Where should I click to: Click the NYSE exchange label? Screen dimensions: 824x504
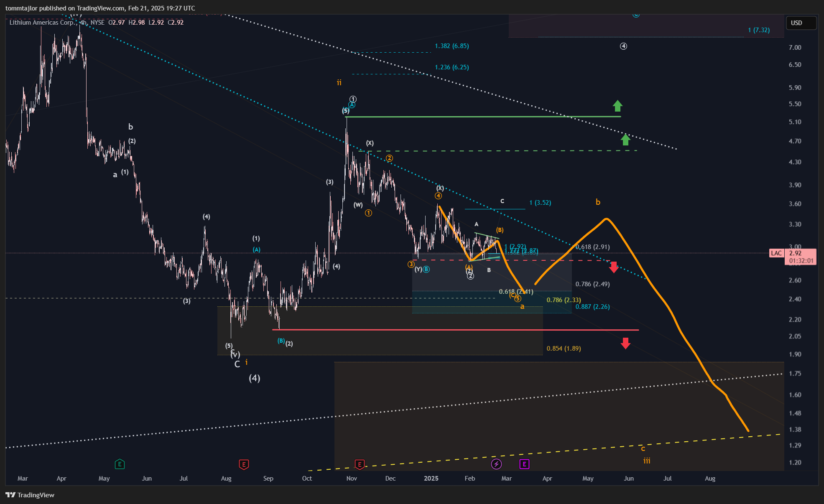(x=97, y=23)
